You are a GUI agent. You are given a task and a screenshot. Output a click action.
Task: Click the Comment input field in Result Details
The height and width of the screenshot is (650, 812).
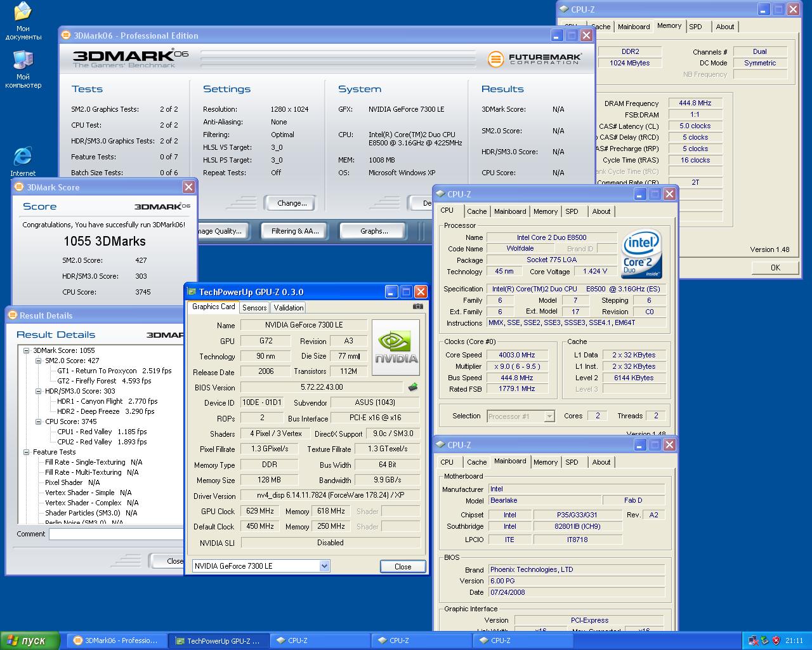coord(116,534)
